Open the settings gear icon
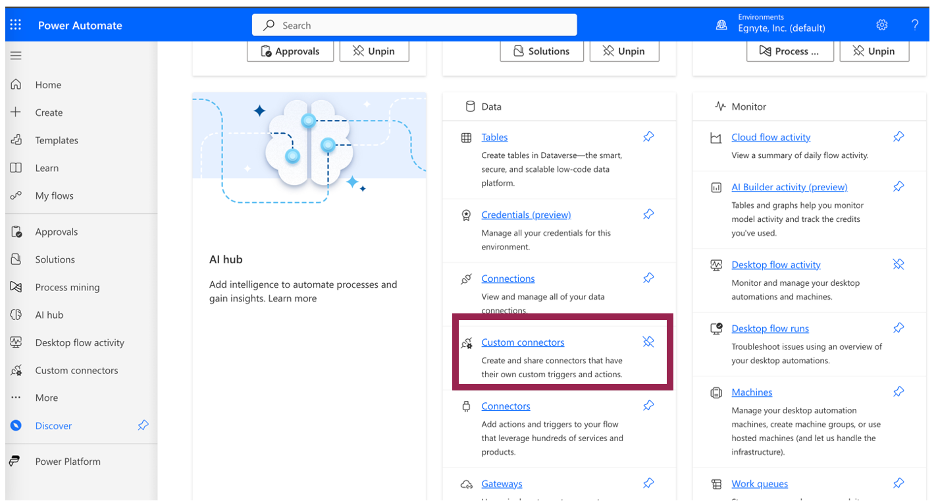 882,25
